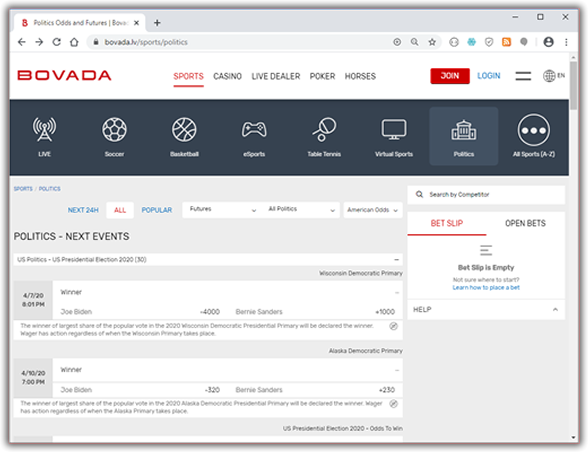The height and width of the screenshot is (452, 588).
Task: Open the Virtual Sports category
Action: point(394,137)
